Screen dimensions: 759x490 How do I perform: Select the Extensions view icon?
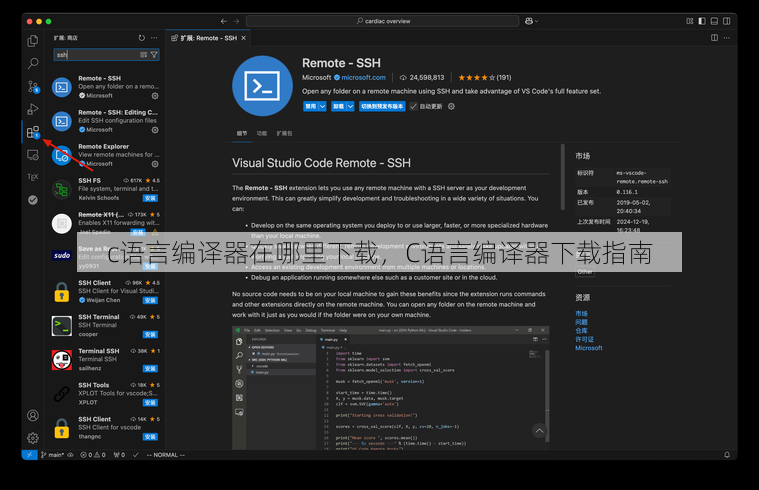pos(33,132)
